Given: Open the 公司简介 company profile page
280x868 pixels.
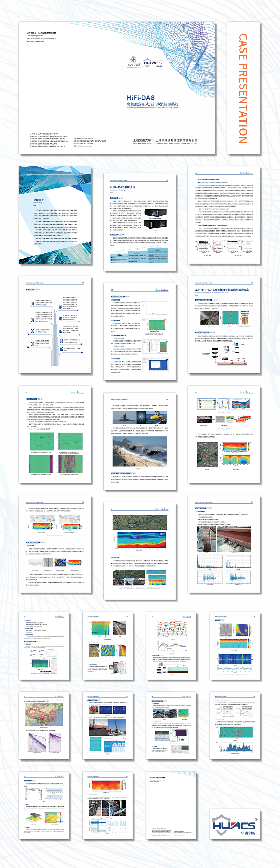Looking at the screenshot, I should click(55, 215).
